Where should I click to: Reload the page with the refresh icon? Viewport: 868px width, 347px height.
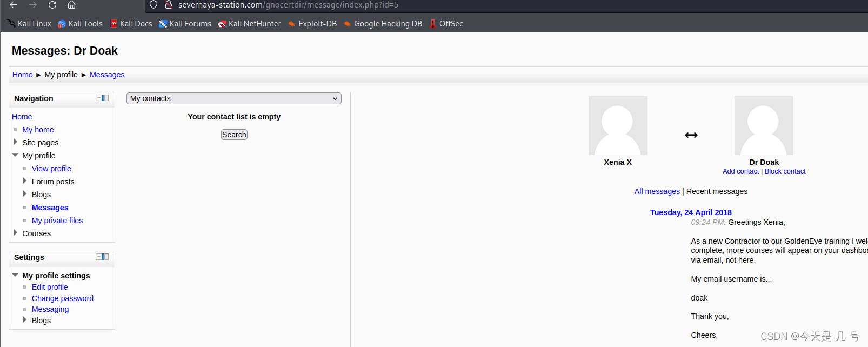52,5
